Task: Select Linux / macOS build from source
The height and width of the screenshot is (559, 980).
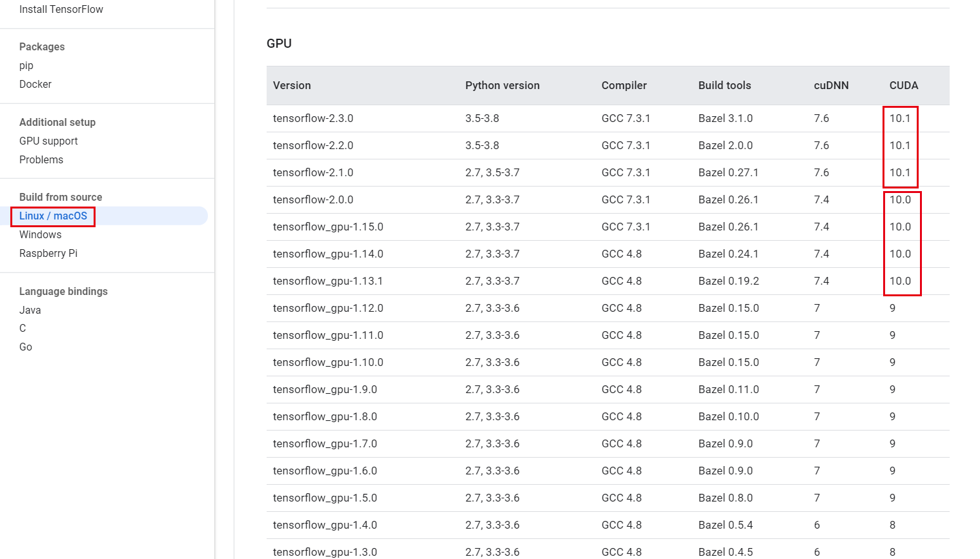Action: [53, 216]
